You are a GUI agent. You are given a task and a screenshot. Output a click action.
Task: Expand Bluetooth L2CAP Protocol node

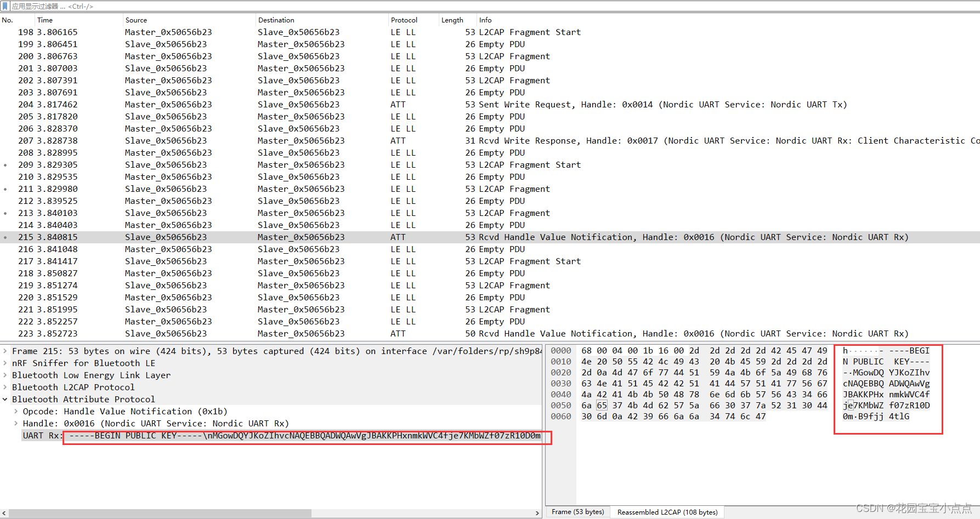click(5, 387)
